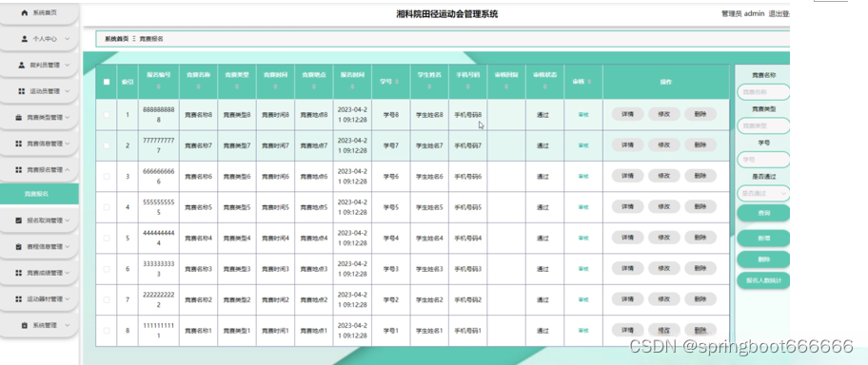
Task: Check the checkbox for row 6666666666
Action: tap(107, 177)
